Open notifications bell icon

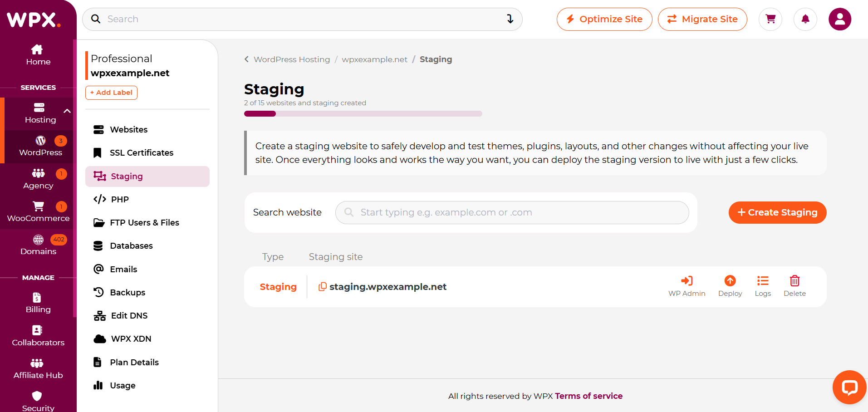click(x=805, y=19)
